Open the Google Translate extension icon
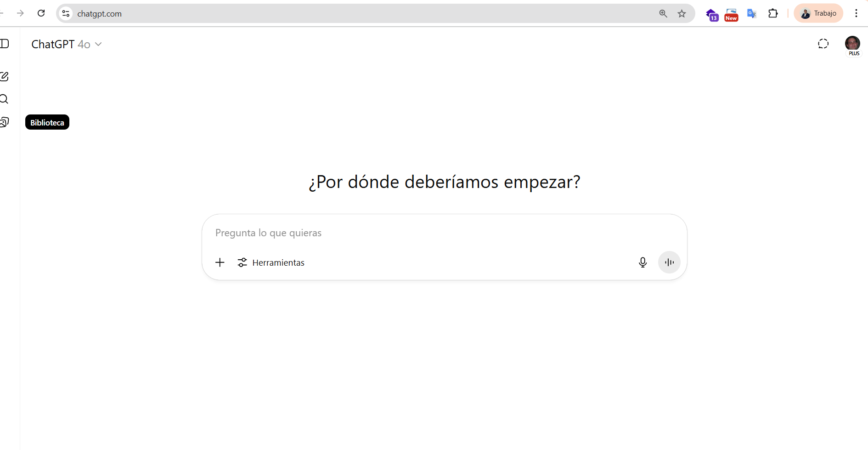The height and width of the screenshot is (450, 868). pos(751,13)
